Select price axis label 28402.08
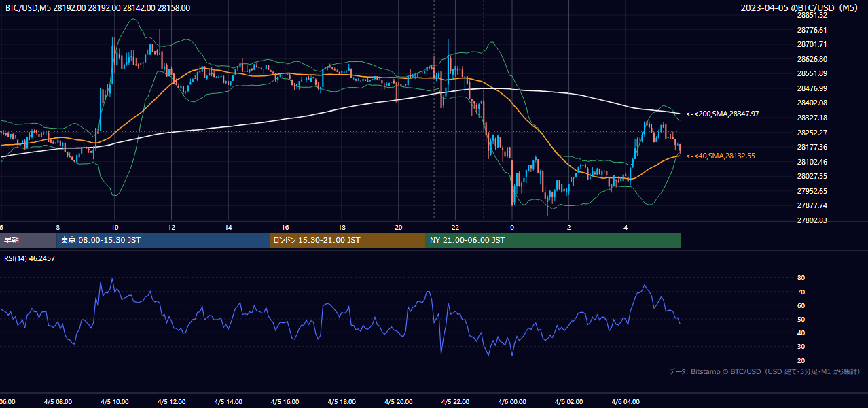Screen dimensions: 868x408 pos(812,103)
